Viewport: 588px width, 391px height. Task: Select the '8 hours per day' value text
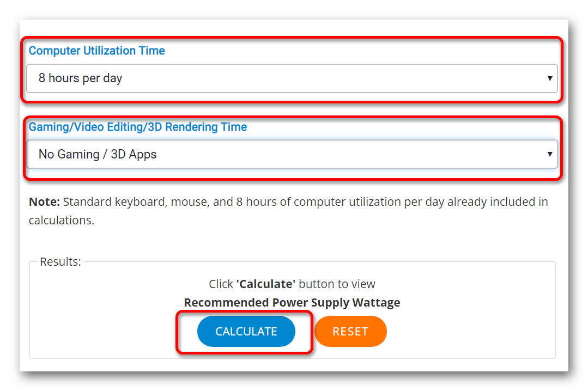point(80,78)
